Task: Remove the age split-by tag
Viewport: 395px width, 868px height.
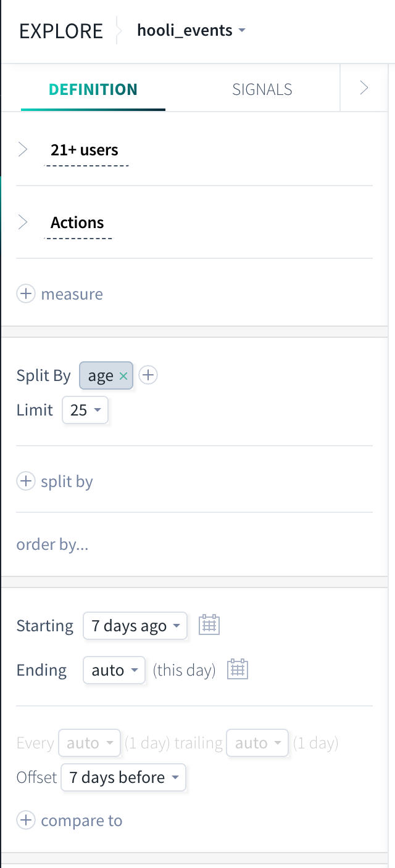Action: pos(123,376)
